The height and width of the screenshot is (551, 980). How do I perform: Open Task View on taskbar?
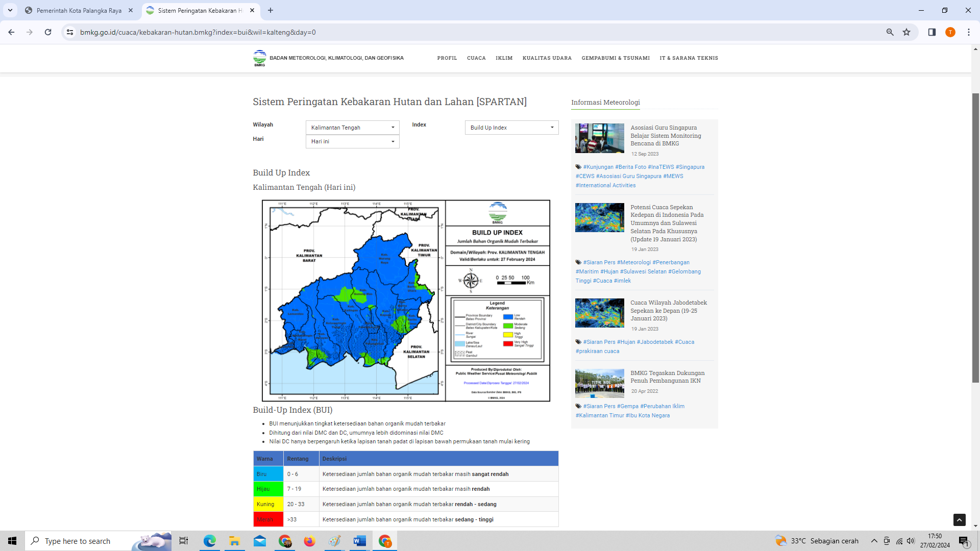coord(184,541)
